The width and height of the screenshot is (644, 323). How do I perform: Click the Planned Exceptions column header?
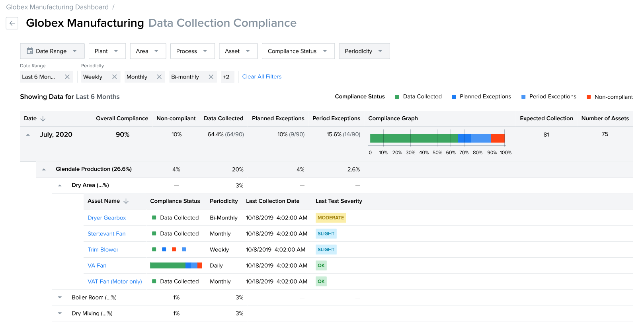coord(278,118)
